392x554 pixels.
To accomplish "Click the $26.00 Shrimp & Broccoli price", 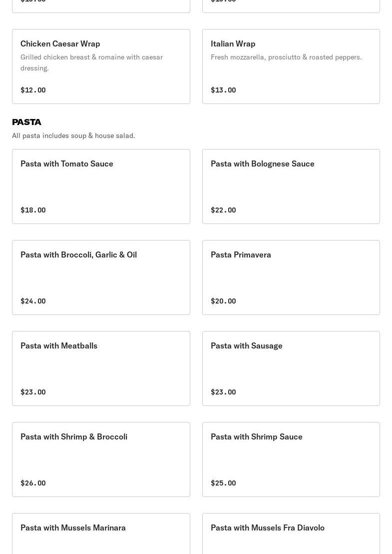I will (33, 483).
